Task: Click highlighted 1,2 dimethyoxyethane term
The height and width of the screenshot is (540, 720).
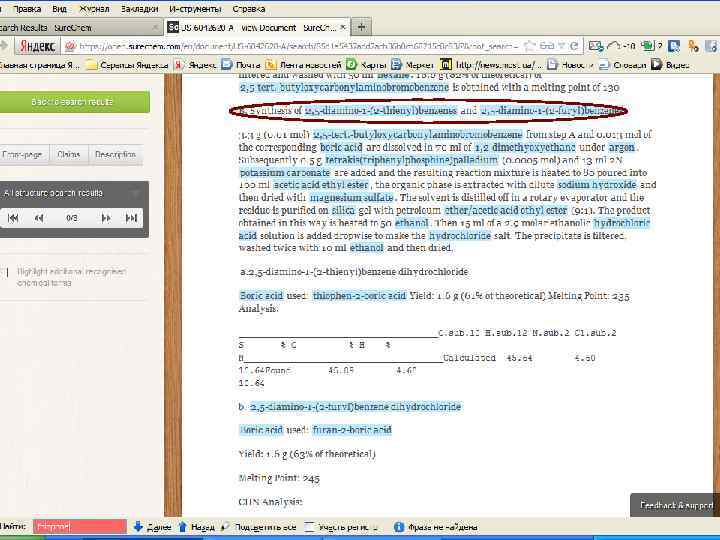Action: coord(525,147)
